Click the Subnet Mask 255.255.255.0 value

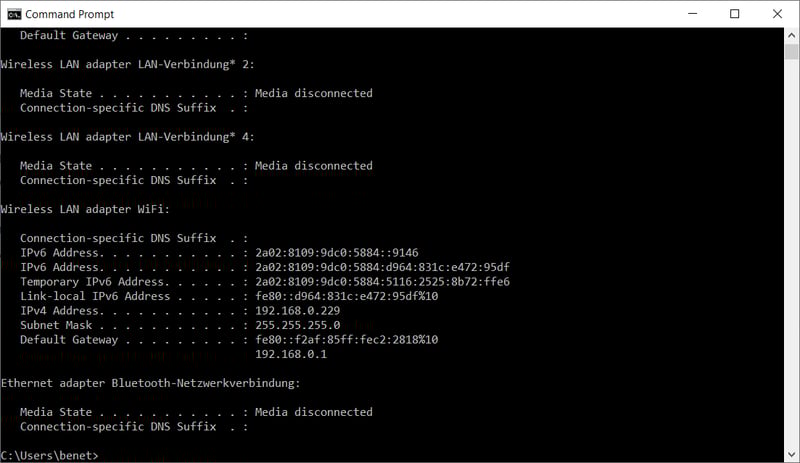(x=297, y=325)
